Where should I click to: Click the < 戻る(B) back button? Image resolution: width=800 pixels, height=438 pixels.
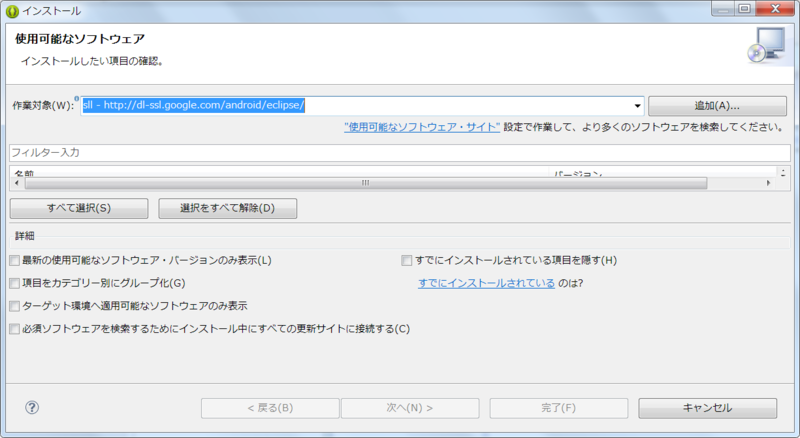pyautogui.click(x=270, y=408)
